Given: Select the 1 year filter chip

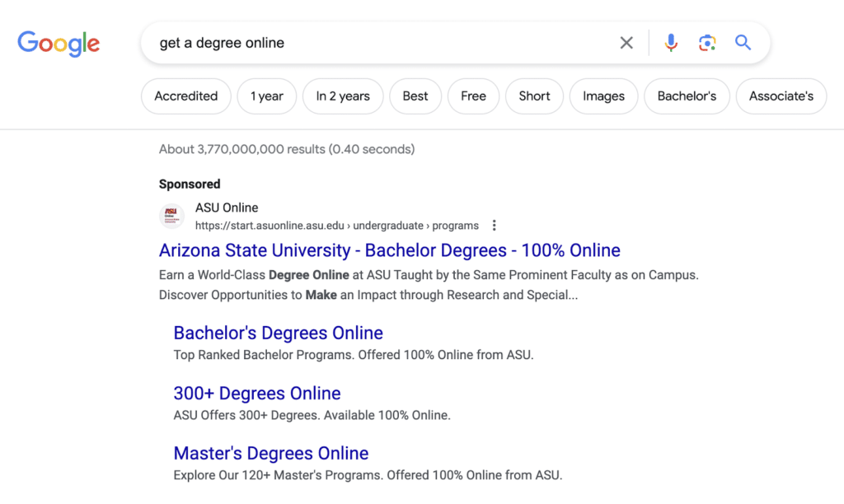Looking at the screenshot, I should tap(266, 96).
